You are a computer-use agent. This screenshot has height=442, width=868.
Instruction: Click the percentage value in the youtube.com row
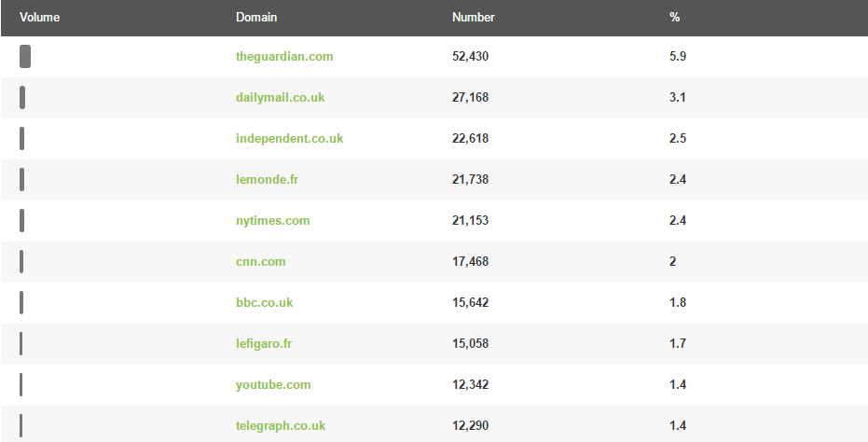[678, 384]
